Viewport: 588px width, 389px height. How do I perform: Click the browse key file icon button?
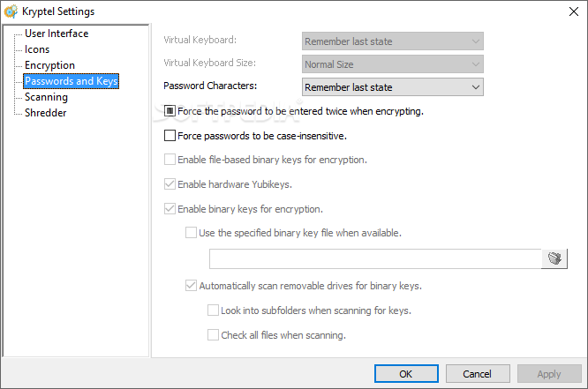(x=554, y=258)
